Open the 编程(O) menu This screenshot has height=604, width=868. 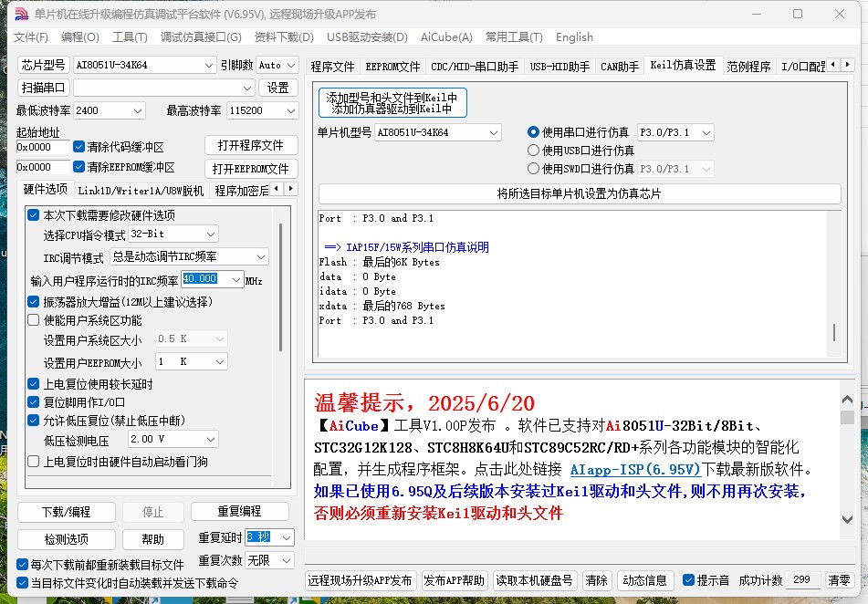(x=79, y=37)
